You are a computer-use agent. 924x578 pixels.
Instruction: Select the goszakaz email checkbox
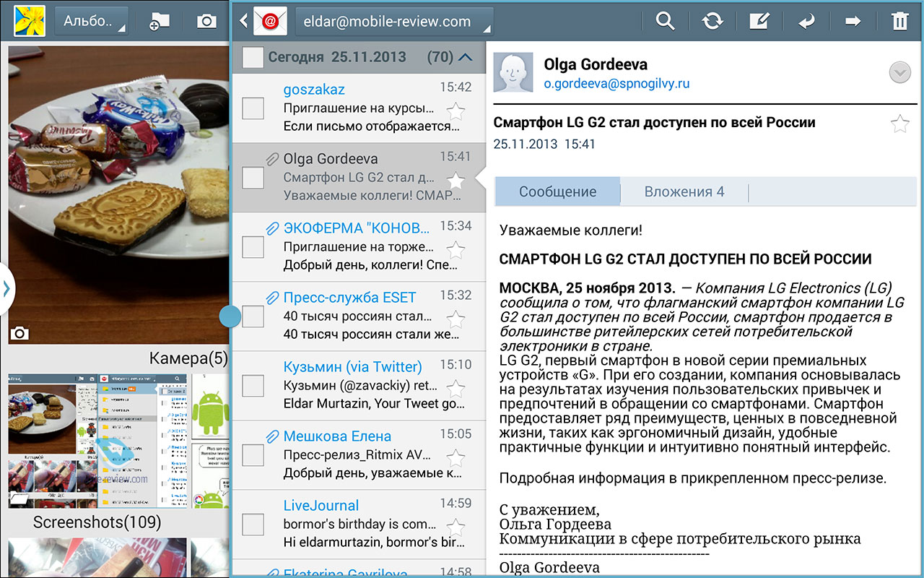(253, 108)
